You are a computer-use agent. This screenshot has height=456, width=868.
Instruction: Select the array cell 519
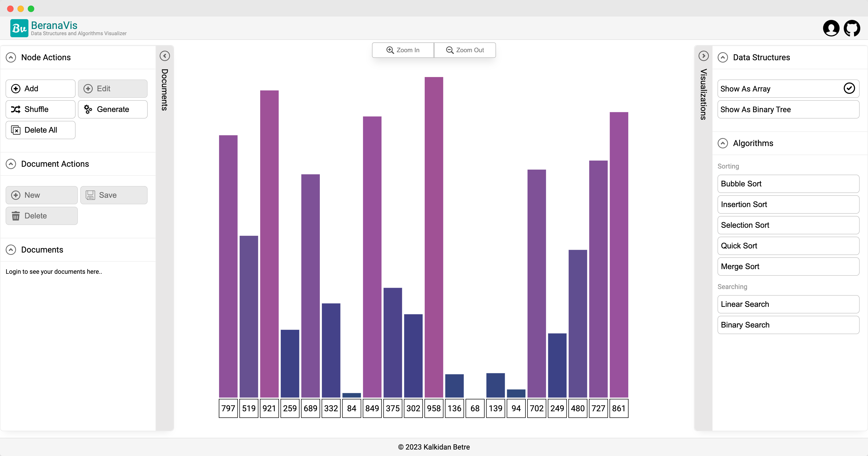[x=249, y=408]
